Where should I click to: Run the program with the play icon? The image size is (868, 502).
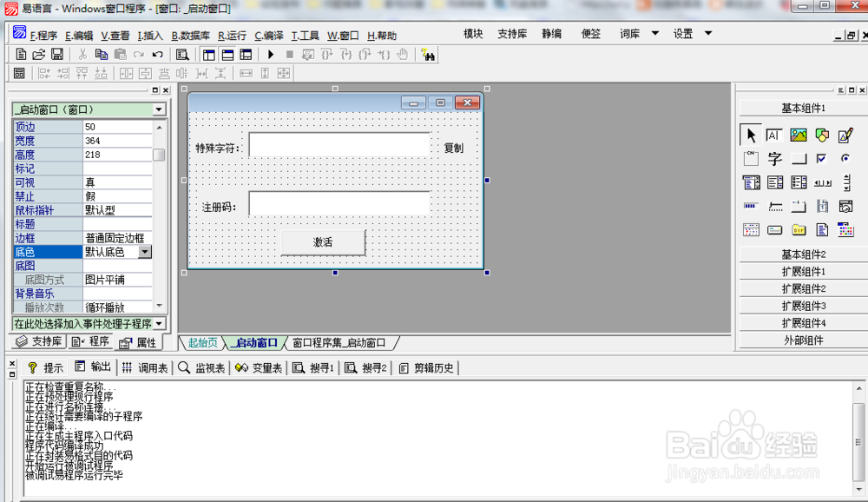point(271,55)
